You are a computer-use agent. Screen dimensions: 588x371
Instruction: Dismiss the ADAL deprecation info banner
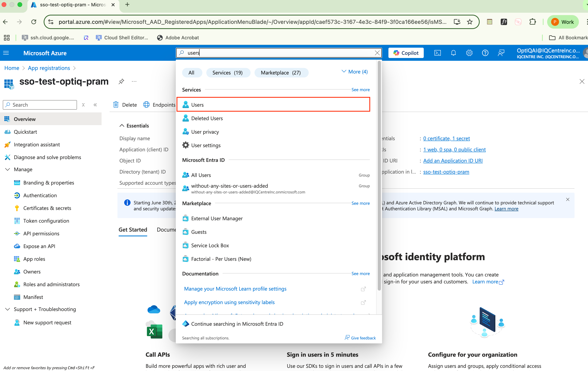[568, 199]
